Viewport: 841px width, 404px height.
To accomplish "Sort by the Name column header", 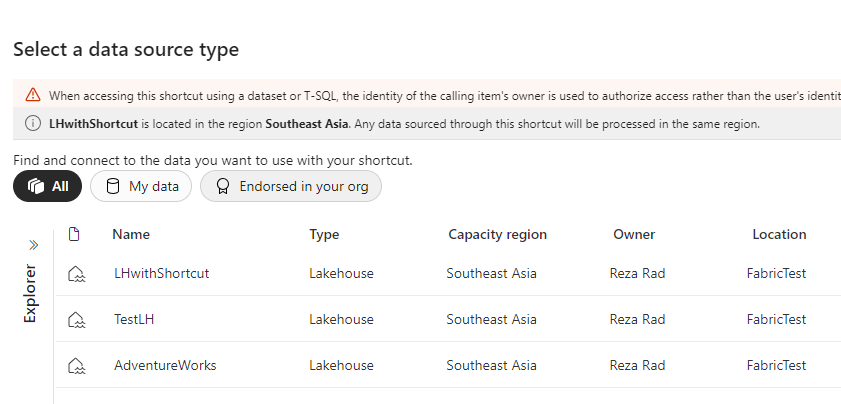I will [x=131, y=234].
